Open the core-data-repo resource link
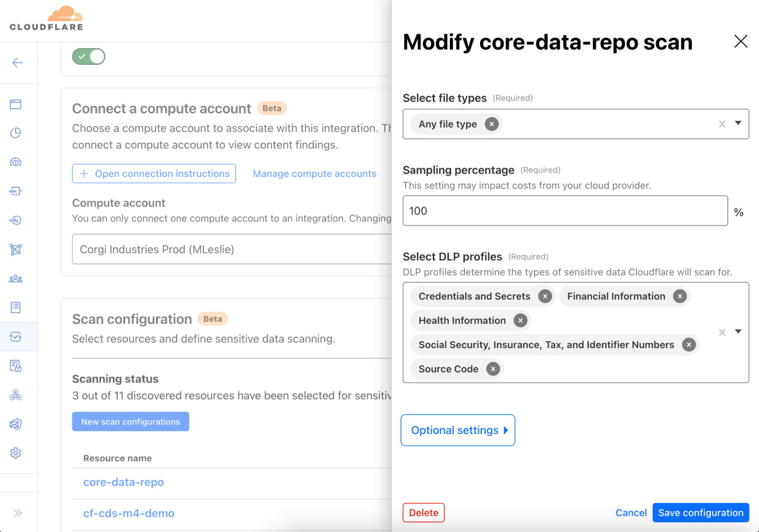759x532 pixels. pyautogui.click(x=123, y=482)
